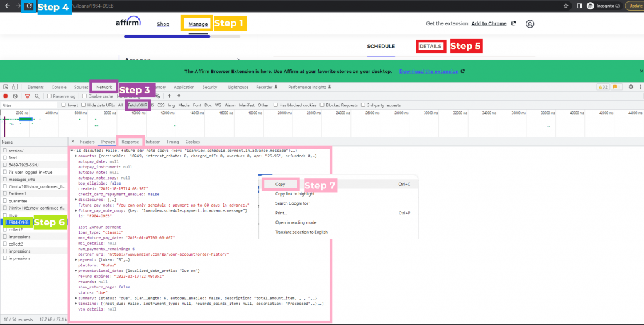This screenshot has height=325, width=644.
Task: Expand the timeline array node
Action: pyautogui.click(x=76, y=304)
